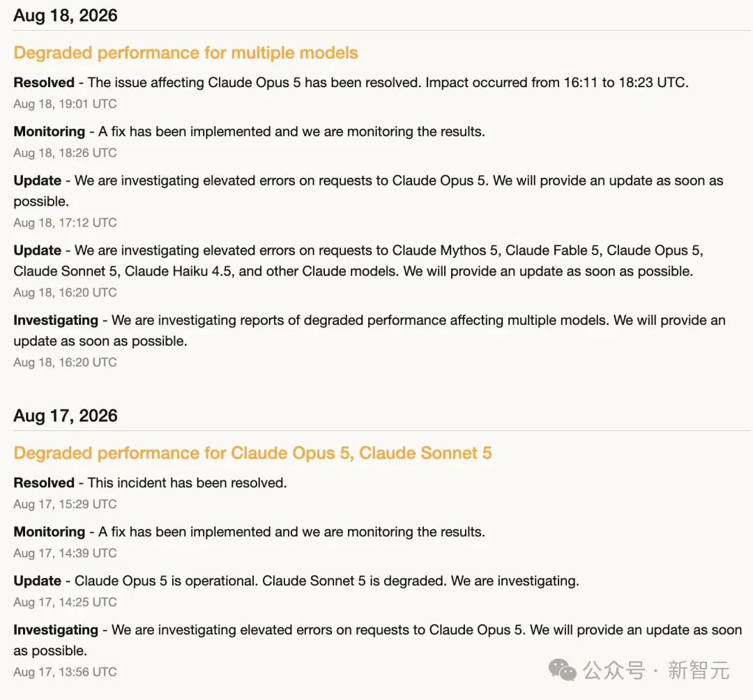The width and height of the screenshot is (753, 700).
Task: Click the 新智元 watermark text
Action: (699, 670)
